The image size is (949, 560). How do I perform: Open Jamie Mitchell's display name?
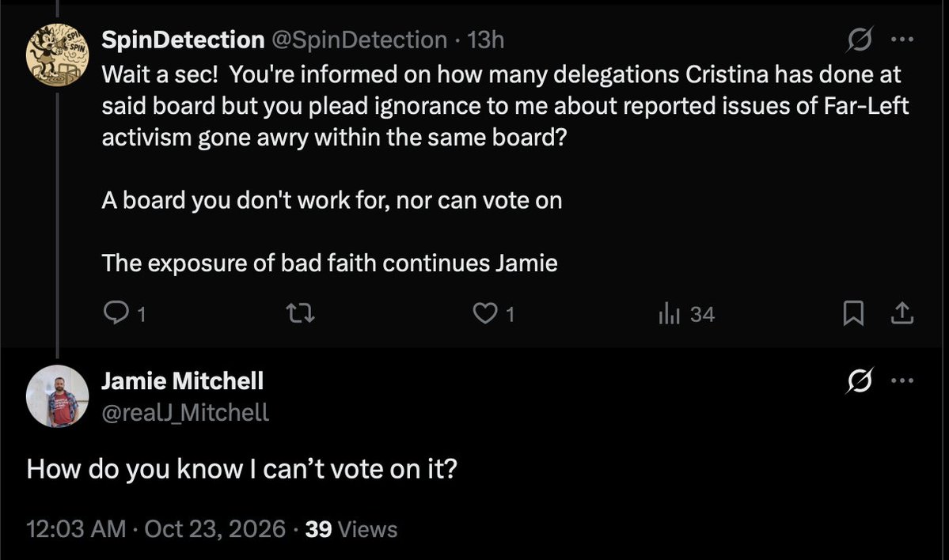(182, 381)
